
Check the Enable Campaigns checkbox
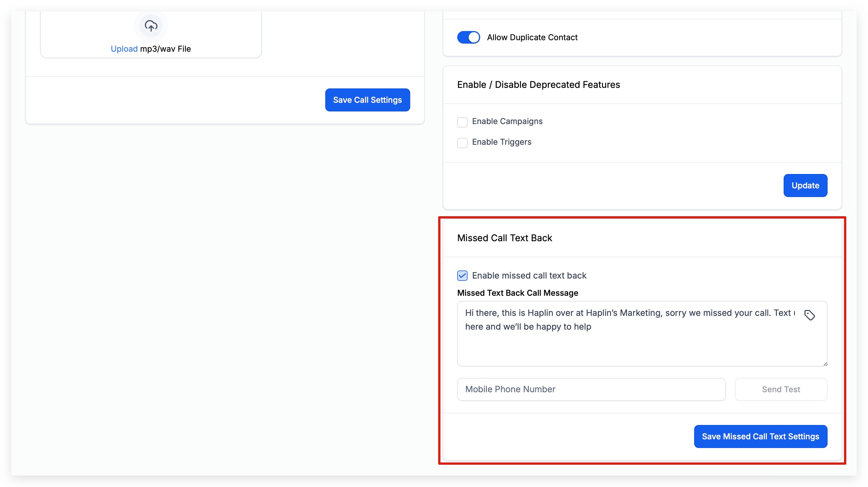462,122
